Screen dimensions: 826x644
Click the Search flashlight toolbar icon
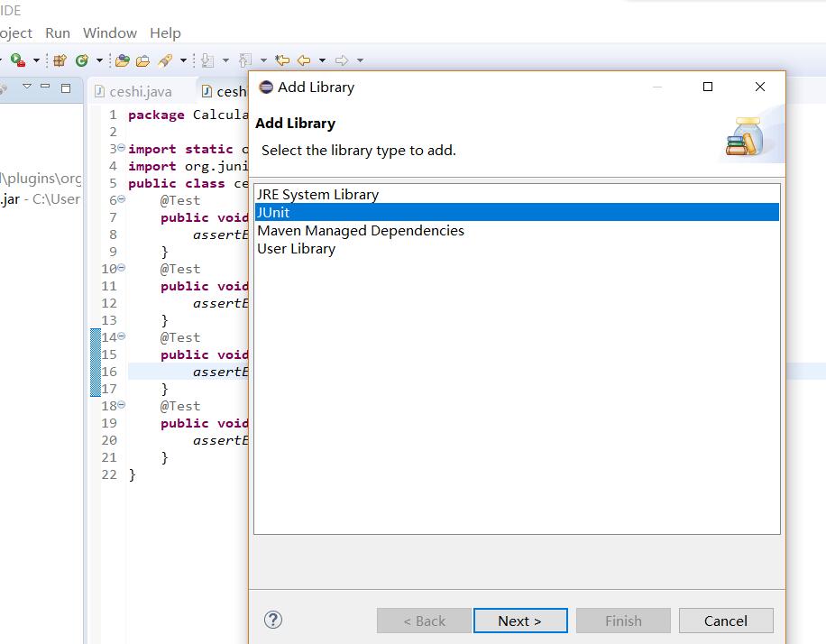(165, 60)
